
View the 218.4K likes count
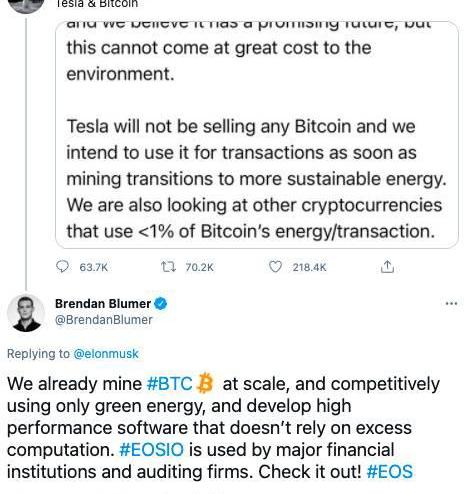click(310, 267)
